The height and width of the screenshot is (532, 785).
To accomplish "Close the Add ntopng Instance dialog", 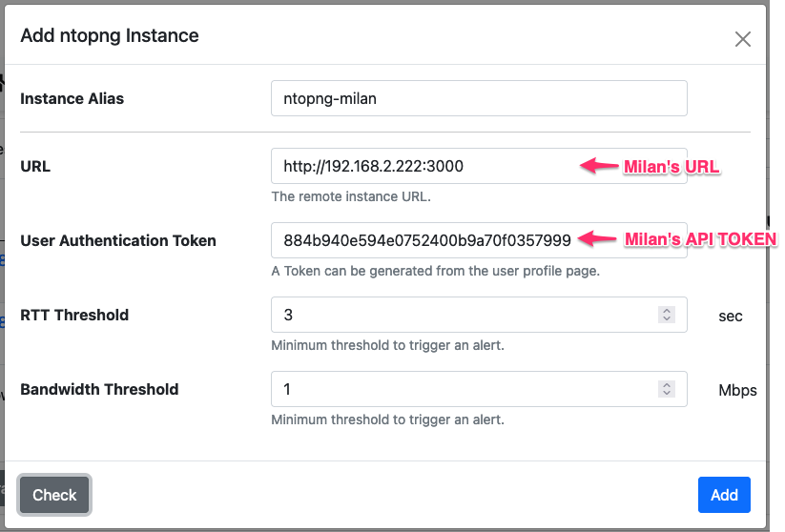I will click(742, 39).
